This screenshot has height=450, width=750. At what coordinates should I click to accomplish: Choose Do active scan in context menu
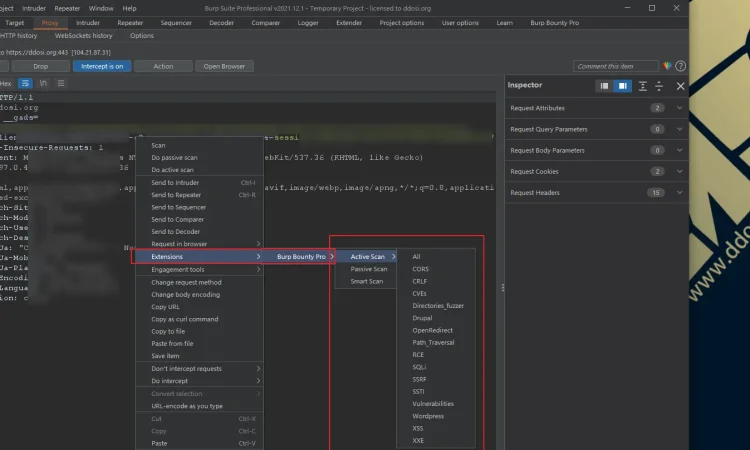199,170
